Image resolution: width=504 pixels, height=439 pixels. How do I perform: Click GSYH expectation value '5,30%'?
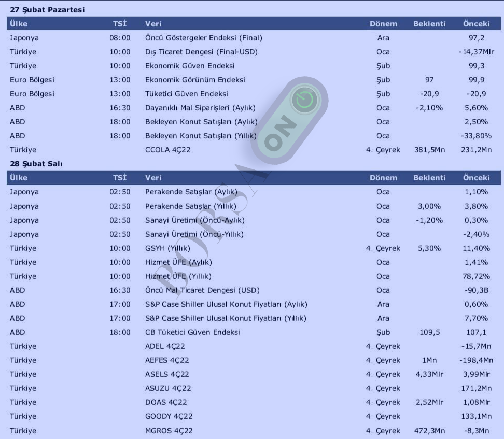429,248
